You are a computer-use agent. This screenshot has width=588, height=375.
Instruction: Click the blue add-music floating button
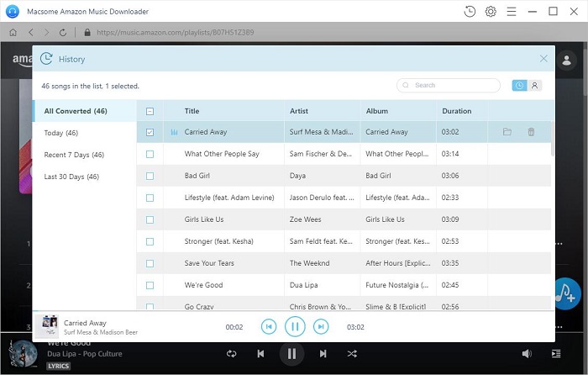pyautogui.click(x=566, y=293)
